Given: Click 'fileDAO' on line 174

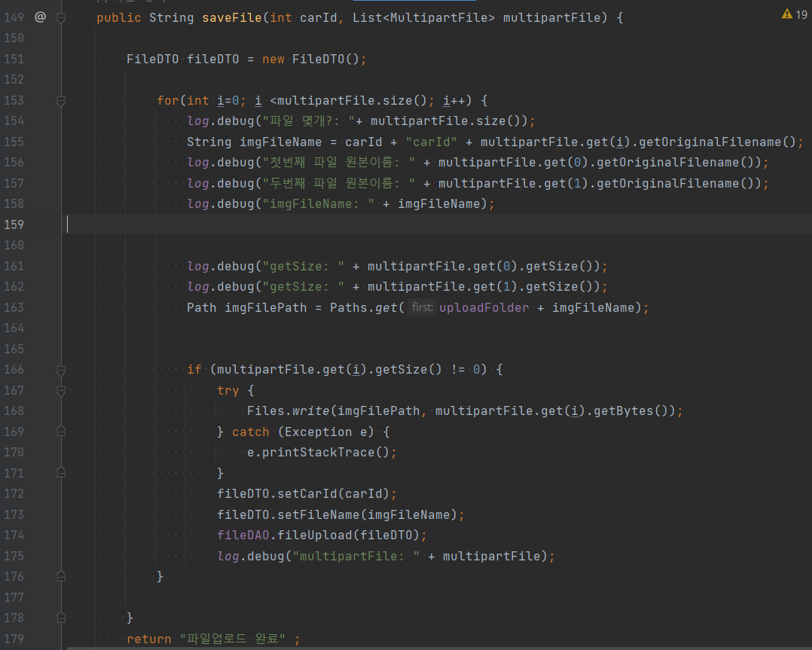Looking at the screenshot, I should (x=243, y=535).
